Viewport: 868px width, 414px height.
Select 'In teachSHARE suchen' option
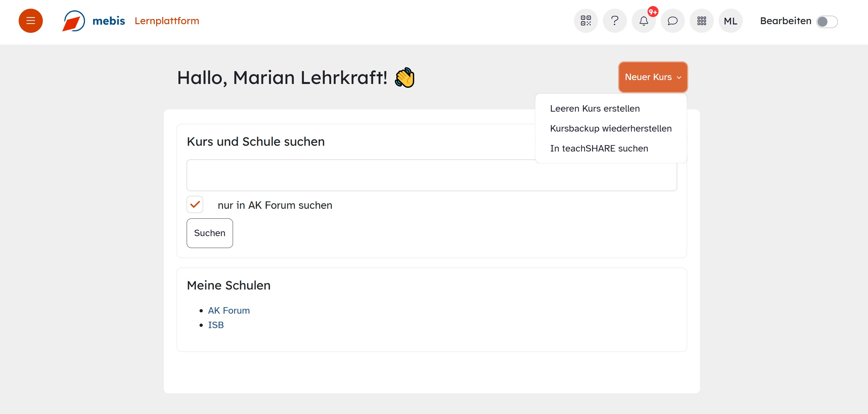599,148
